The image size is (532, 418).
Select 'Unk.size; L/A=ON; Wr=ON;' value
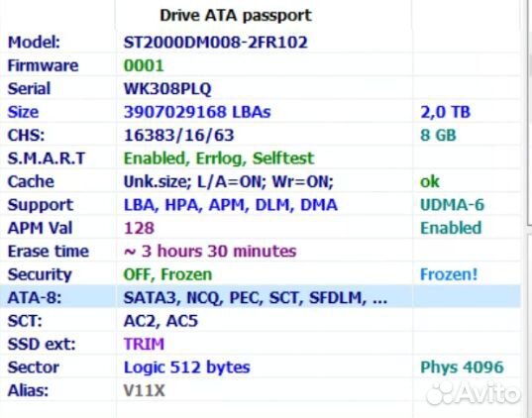pos(228,182)
